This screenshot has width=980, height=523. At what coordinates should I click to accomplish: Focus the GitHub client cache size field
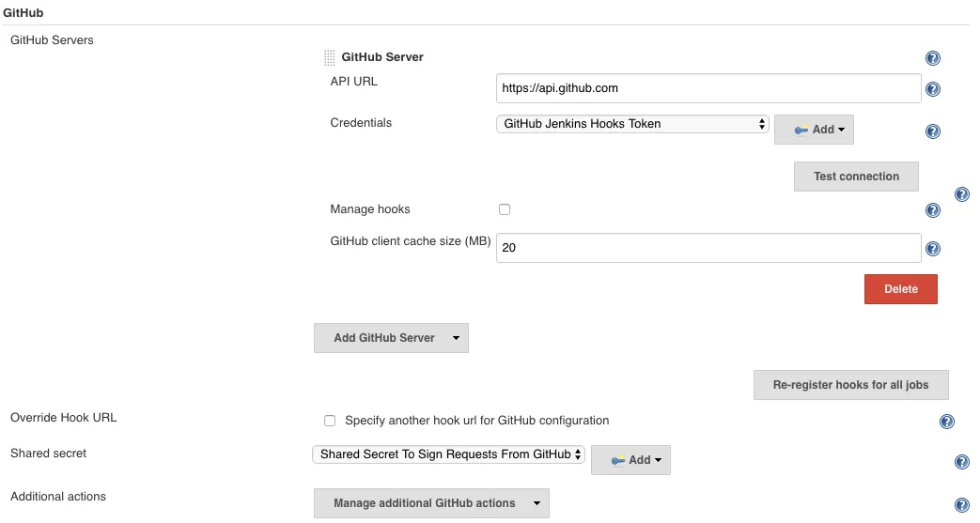(708, 248)
